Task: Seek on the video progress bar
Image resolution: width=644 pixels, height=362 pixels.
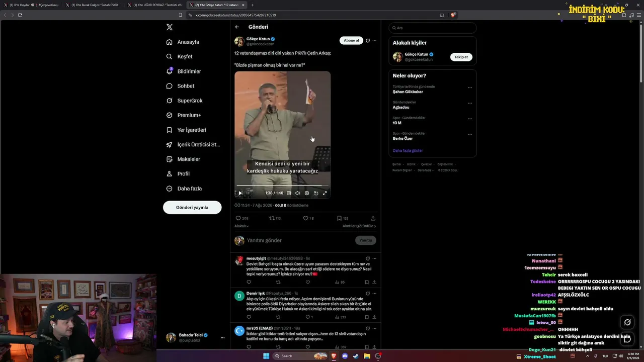Action: click(282, 186)
